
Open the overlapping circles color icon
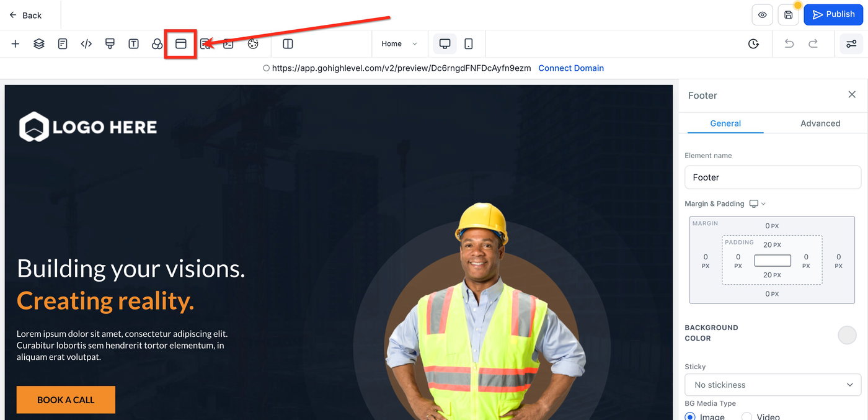click(x=157, y=44)
